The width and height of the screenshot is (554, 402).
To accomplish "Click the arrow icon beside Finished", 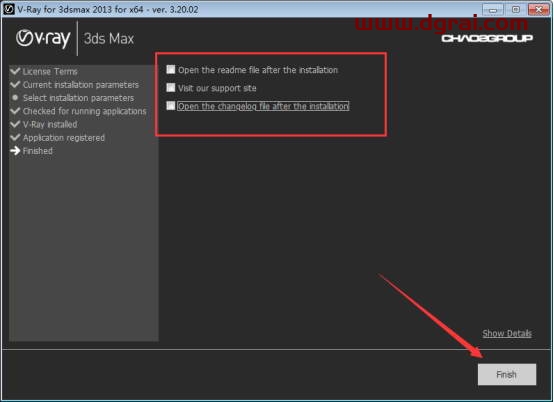I will (15, 151).
